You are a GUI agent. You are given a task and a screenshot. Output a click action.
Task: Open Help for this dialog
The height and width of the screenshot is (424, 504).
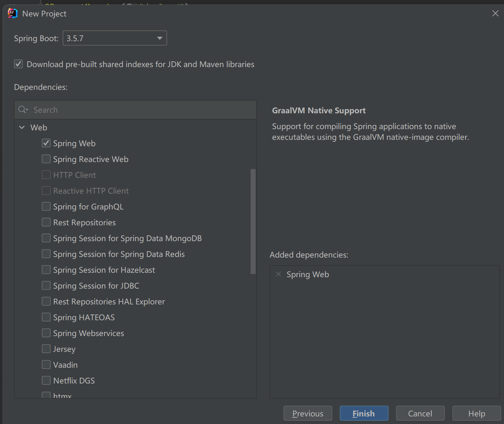476,413
